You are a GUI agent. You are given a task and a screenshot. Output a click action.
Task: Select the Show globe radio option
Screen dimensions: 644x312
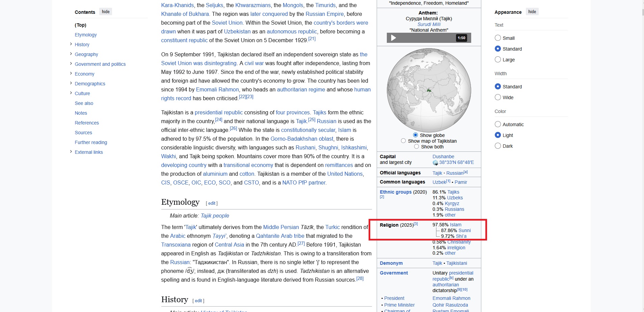415,135
